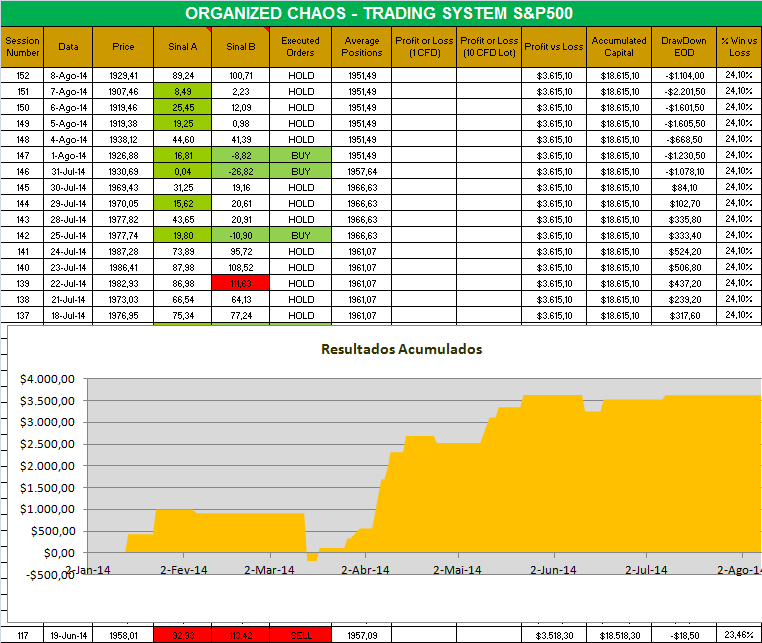This screenshot has height=643, width=762.
Task: Click green Sinal A cell 25,45
Action: point(183,107)
